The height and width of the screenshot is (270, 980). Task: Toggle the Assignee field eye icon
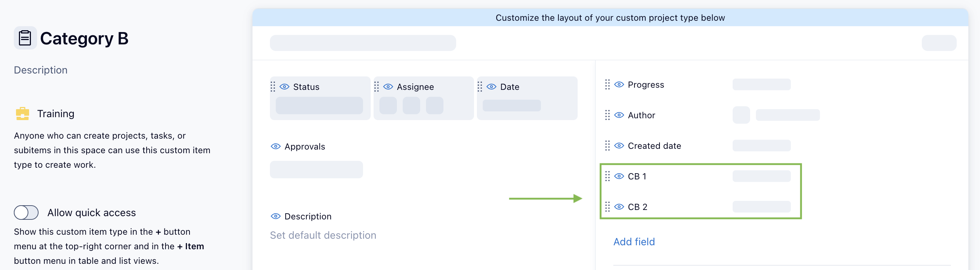pos(388,87)
